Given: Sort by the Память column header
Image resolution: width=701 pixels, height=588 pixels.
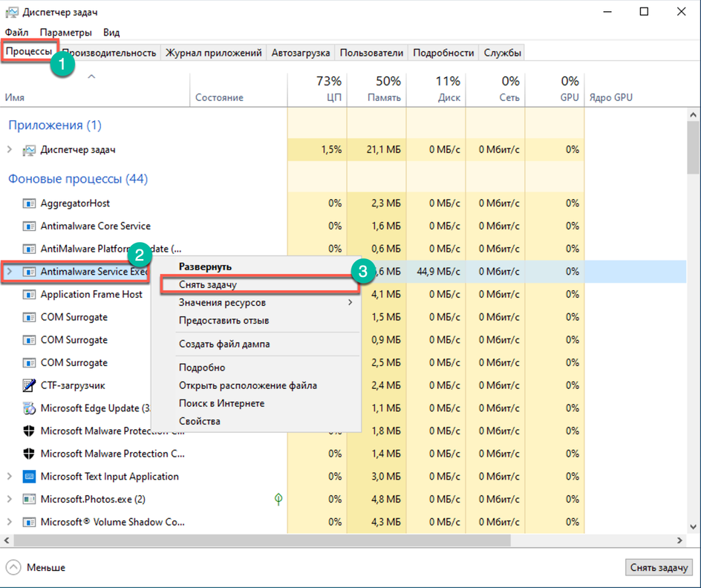Looking at the screenshot, I should click(377, 90).
